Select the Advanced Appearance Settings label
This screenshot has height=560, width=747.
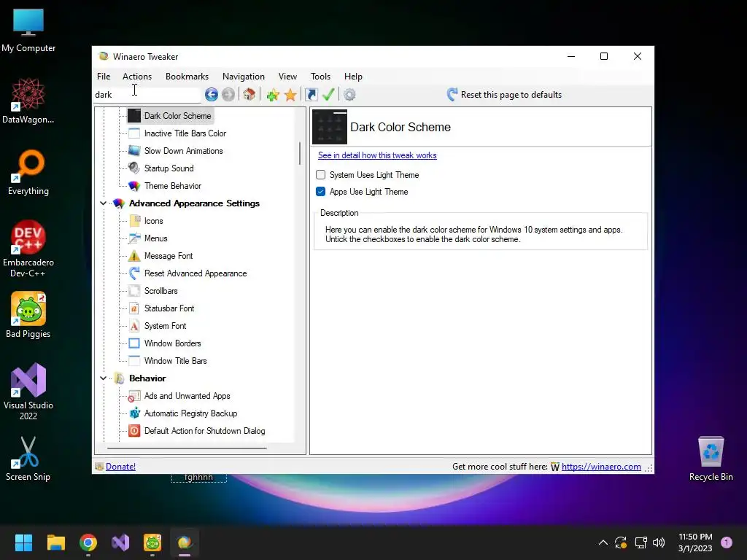194,203
